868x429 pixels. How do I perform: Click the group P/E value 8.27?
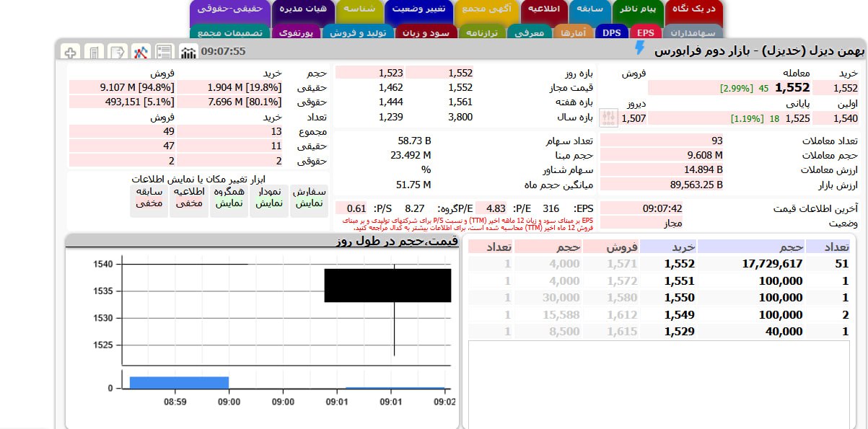[415, 208]
